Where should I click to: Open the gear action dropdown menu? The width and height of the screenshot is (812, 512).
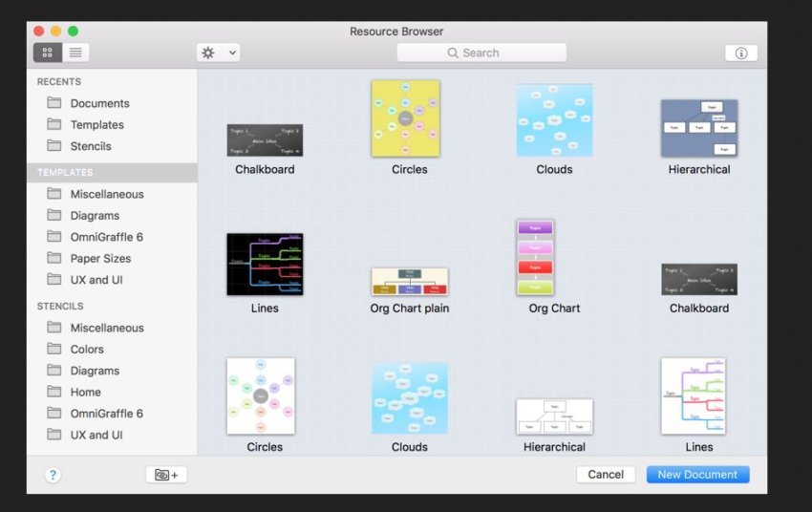tap(218, 53)
